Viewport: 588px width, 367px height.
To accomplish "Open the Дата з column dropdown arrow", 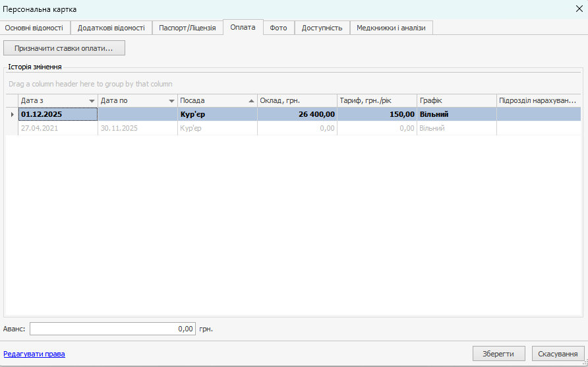I will (92, 100).
